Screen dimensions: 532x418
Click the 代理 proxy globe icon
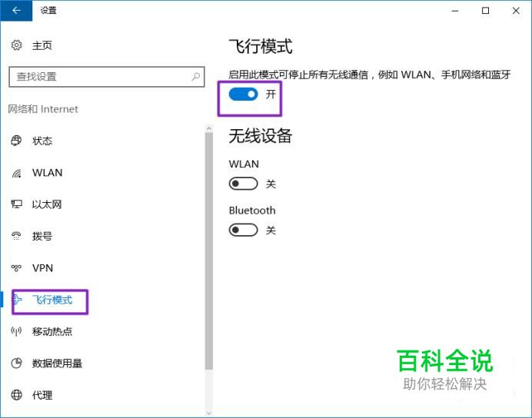click(x=16, y=395)
